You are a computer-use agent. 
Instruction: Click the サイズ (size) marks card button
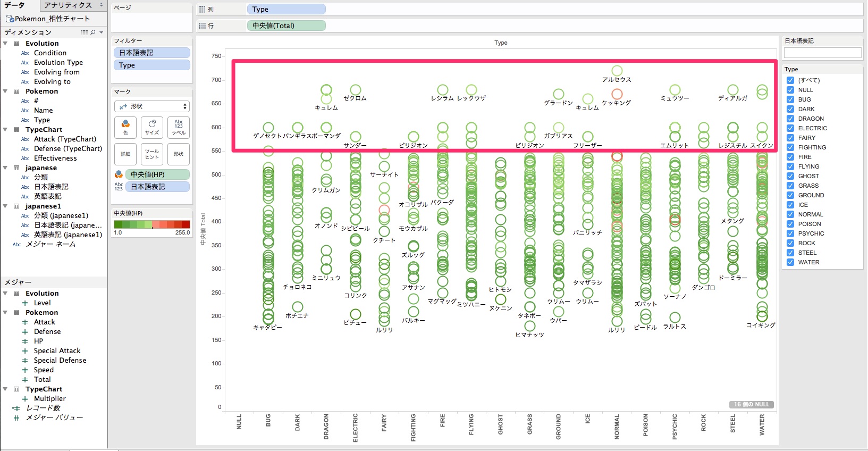click(152, 127)
